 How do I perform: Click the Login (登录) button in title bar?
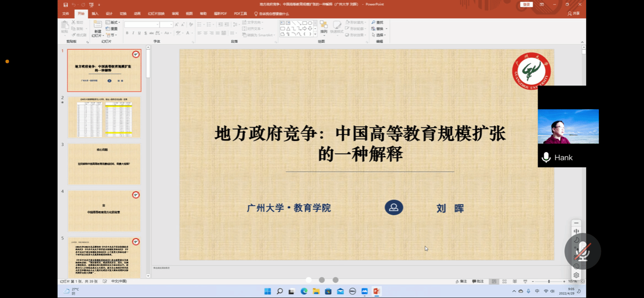click(x=526, y=5)
